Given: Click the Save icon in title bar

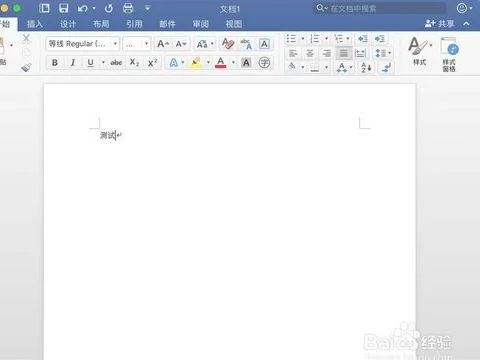Looking at the screenshot, I should (63, 8).
